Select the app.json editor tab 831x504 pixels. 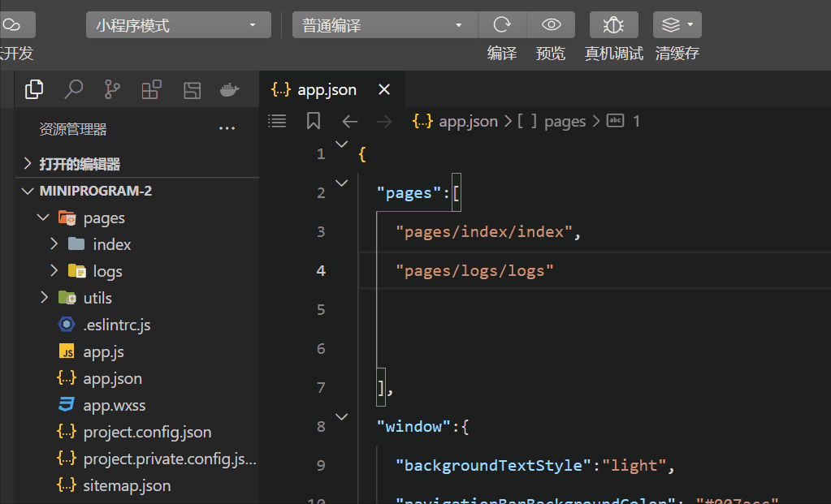(x=332, y=89)
